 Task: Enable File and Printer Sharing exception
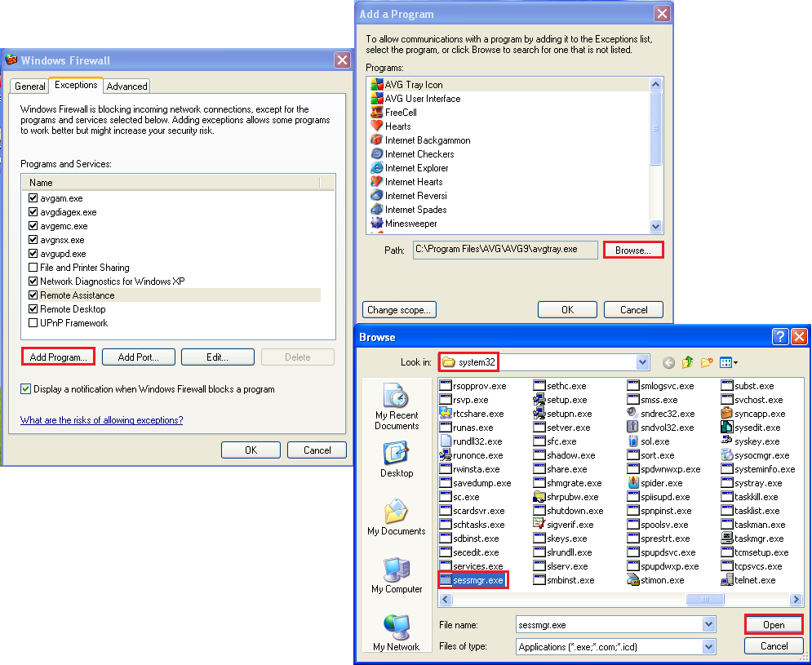pos(33,268)
